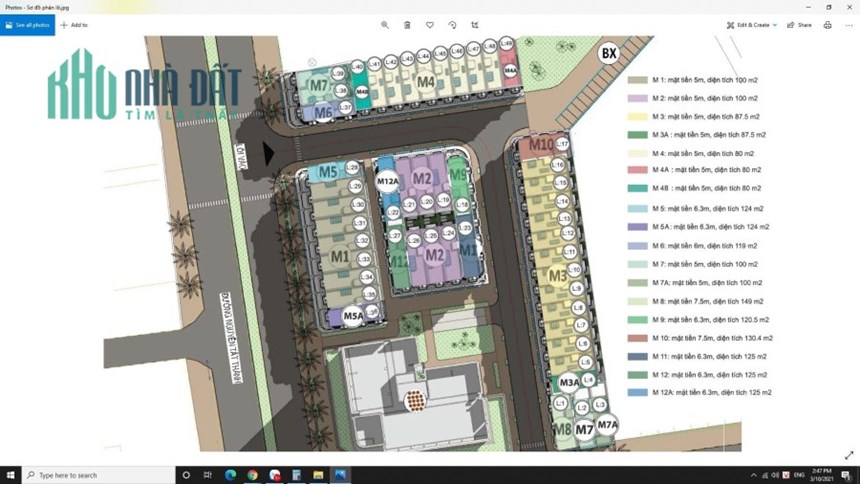The height and width of the screenshot is (484, 860).
Task: Restore down the Photos window
Action: [829, 7]
